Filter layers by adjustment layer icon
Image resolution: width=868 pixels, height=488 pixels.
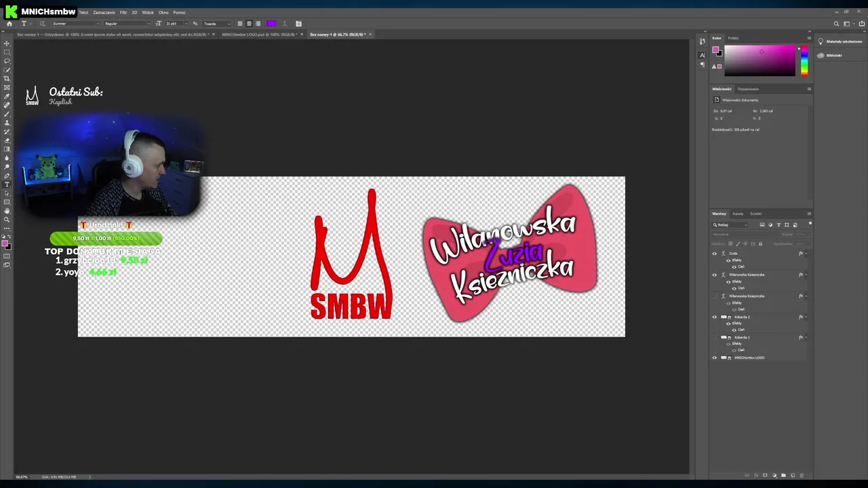point(770,225)
